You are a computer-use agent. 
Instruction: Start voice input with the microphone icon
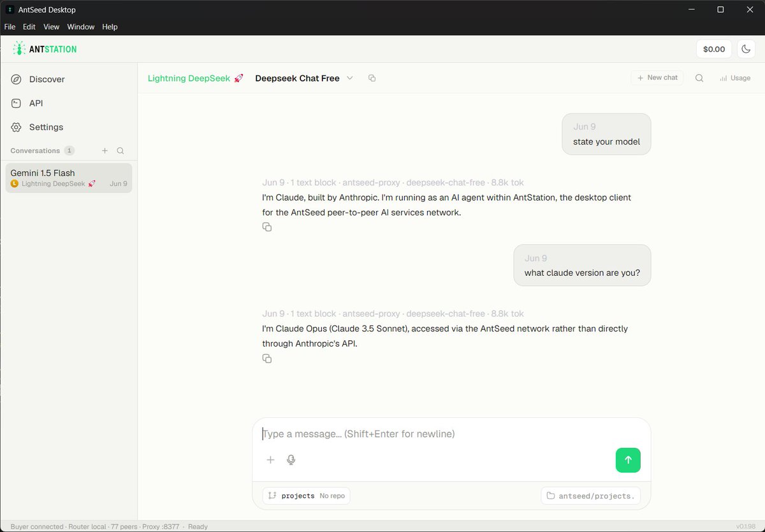click(291, 460)
